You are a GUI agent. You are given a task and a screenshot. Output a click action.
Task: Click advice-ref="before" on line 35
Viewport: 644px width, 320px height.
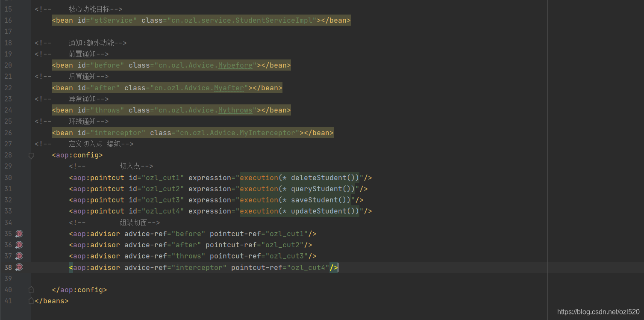(165, 234)
